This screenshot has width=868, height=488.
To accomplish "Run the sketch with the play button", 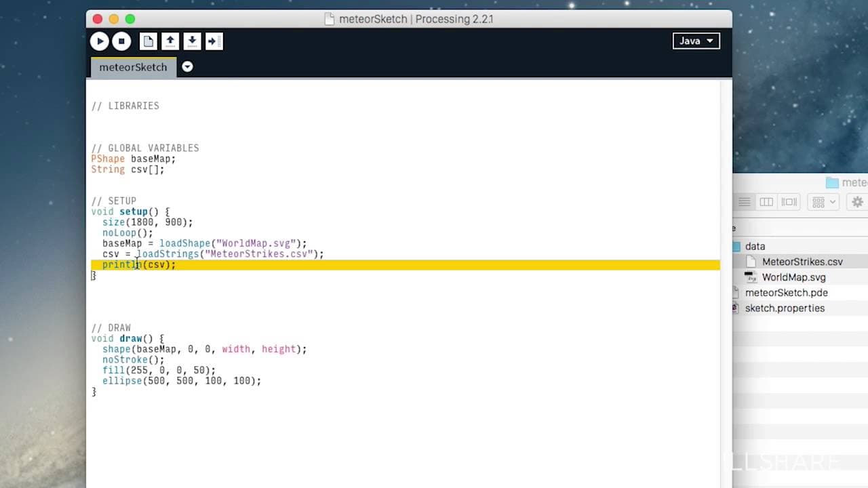I will [x=100, y=41].
